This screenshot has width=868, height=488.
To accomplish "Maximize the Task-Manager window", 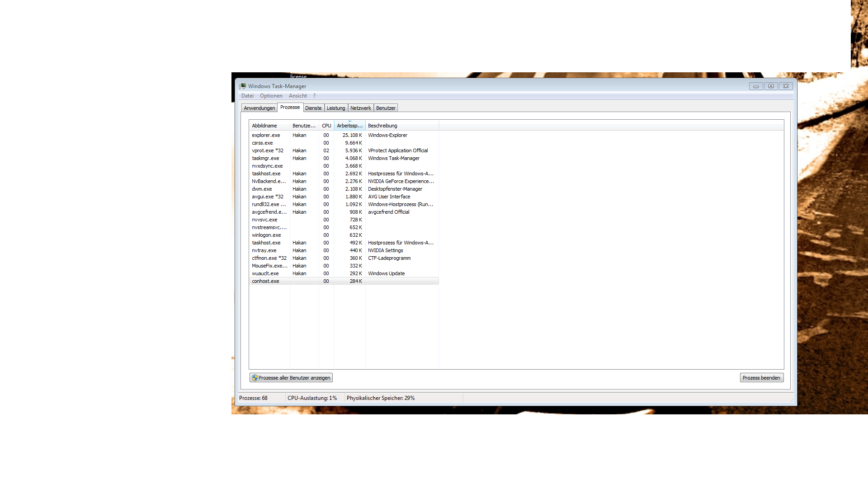I will (771, 86).
